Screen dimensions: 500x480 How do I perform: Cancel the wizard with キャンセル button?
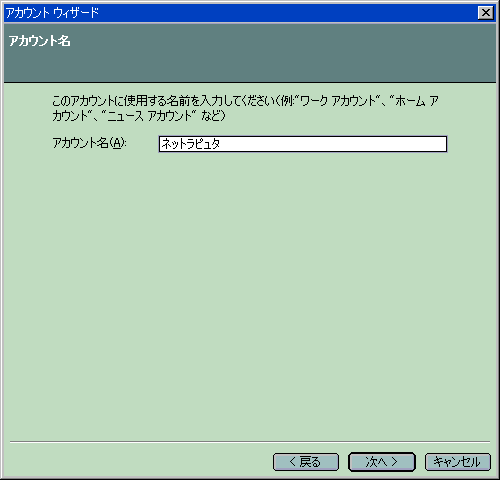[458, 462]
